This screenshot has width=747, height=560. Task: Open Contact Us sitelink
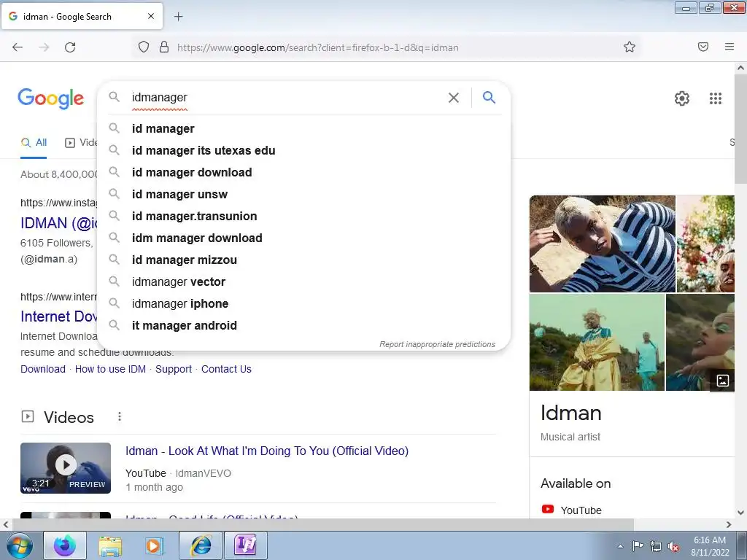(x=226, y=369)
